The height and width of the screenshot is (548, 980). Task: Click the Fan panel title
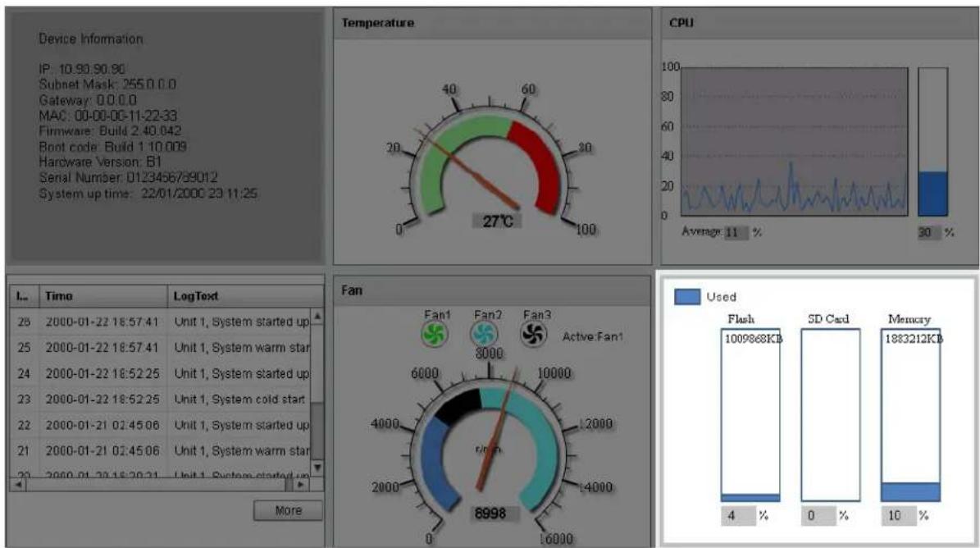click(x=351, y=290)
